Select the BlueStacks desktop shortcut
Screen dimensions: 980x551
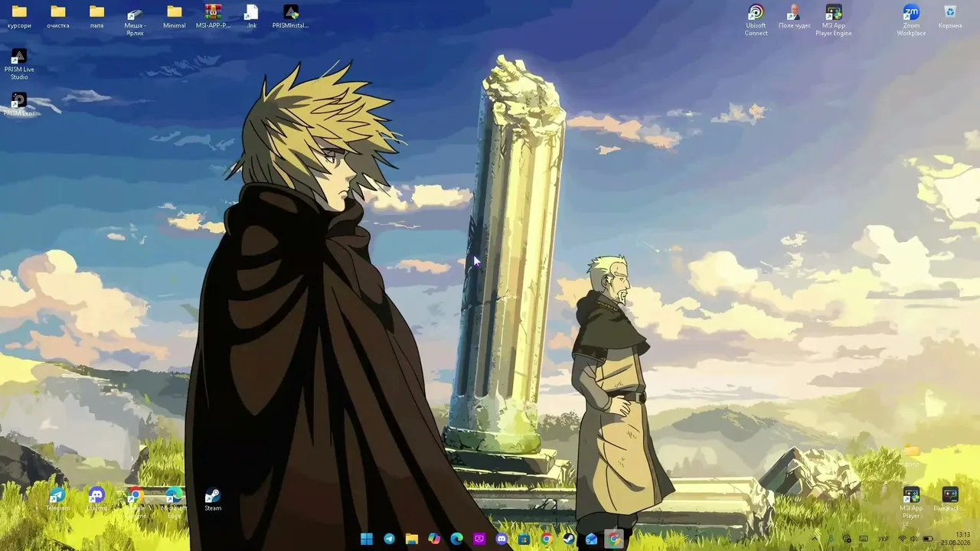coord(950,499)
